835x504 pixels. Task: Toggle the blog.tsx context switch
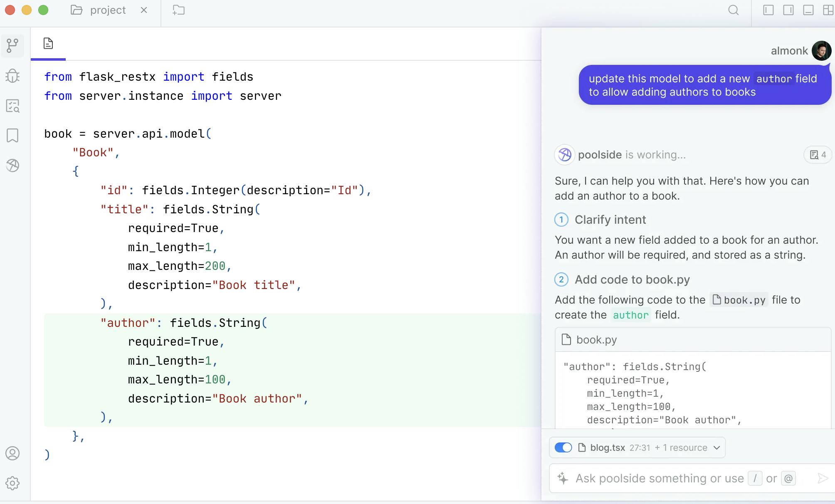[x=563, y=447]
